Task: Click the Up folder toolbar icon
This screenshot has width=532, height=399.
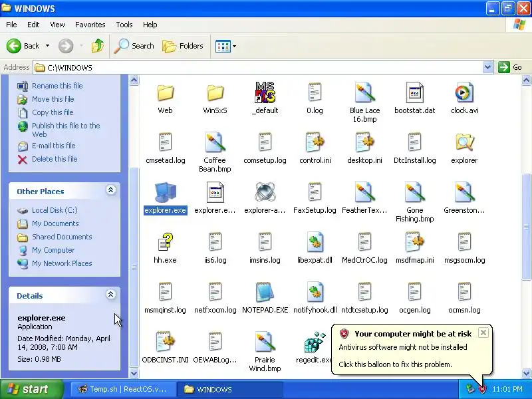Action: [x=98, y=46]
